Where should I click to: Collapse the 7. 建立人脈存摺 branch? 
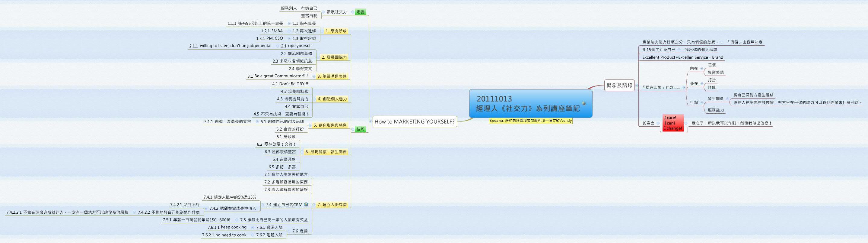314,205
